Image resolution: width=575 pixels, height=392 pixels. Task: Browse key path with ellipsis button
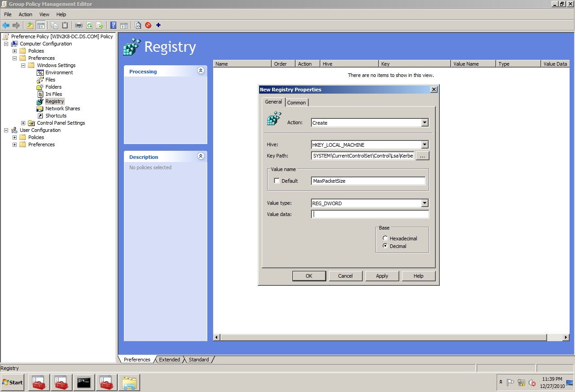coord(422,156)
